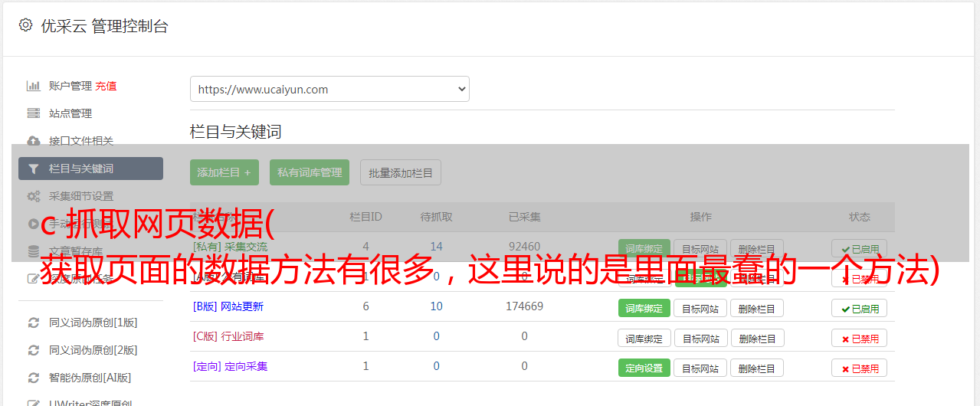Screen dimensions: 980x406
Task: Click 目标网站 in the 采集交流 row
Action: coord(700,248)
